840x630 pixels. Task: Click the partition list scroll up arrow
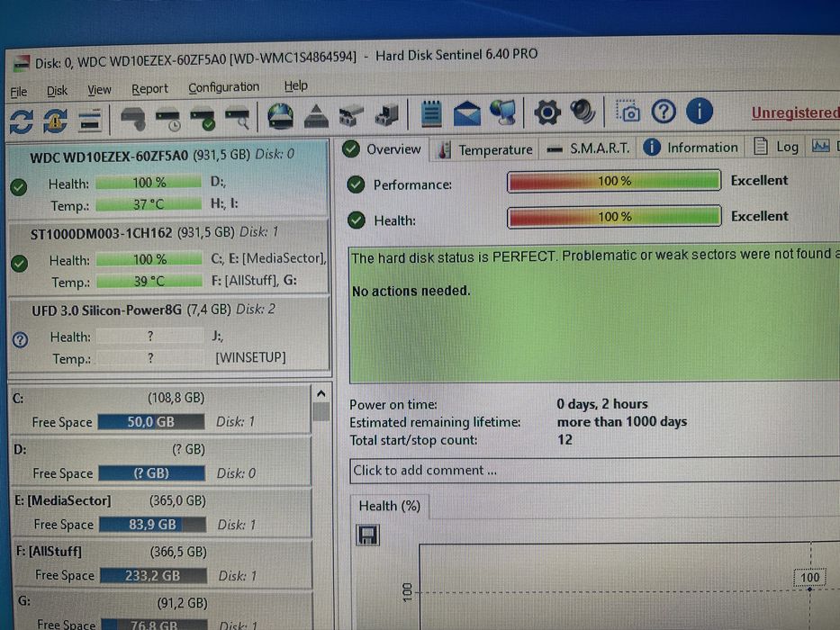coord(321,394)
